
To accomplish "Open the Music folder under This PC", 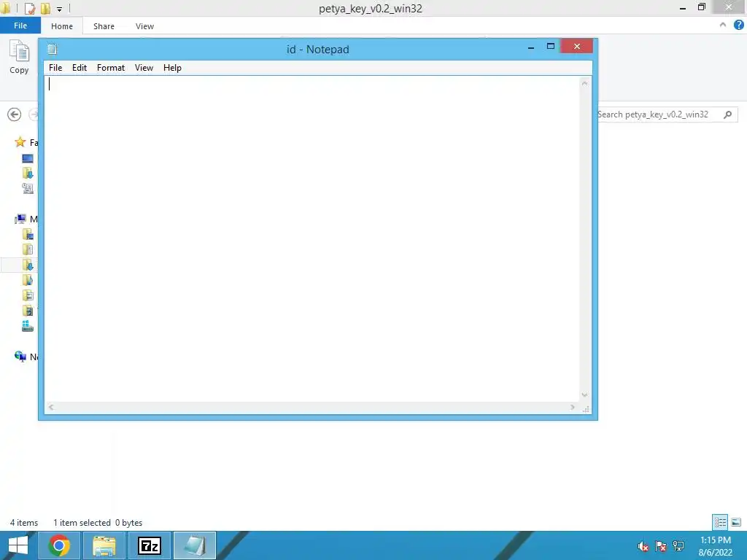I will tap(28, 280).
